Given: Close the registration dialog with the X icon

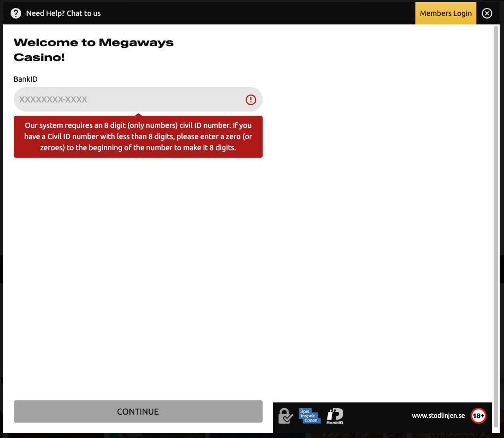Looking at the screenshot, I should pyautogui.click(x=486, y=13).
